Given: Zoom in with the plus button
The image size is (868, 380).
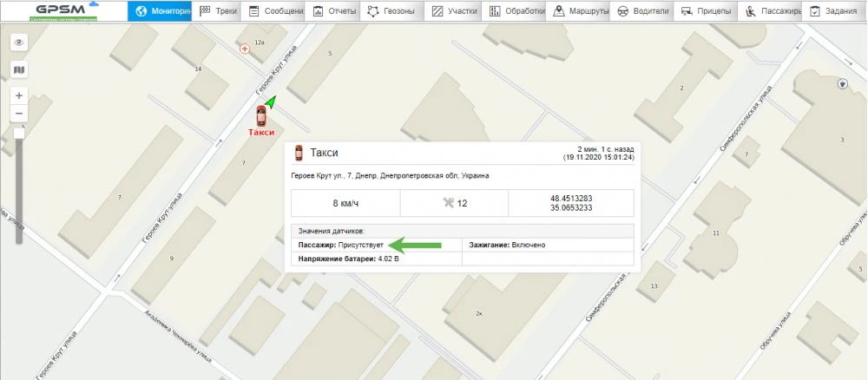Looking at the screenshot, I should pos(19,95).
